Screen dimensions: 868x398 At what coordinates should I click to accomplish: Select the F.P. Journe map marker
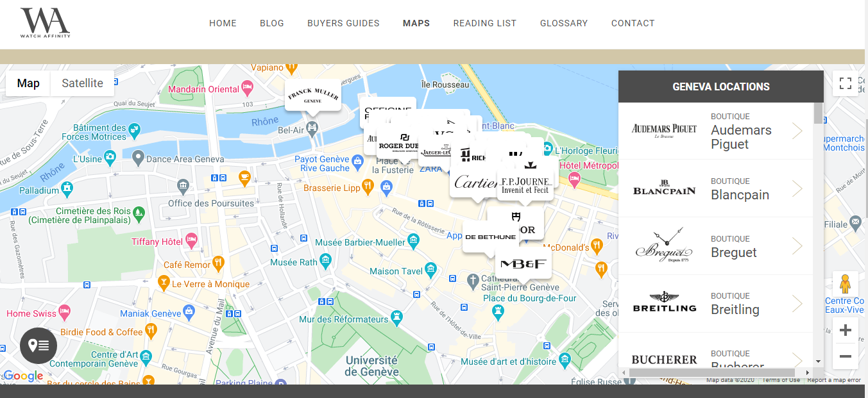coord(525,186)
